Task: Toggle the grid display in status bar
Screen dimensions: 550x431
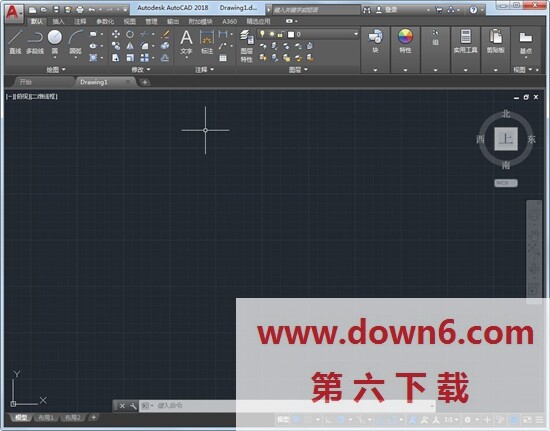Action: [x=297, y=419]
